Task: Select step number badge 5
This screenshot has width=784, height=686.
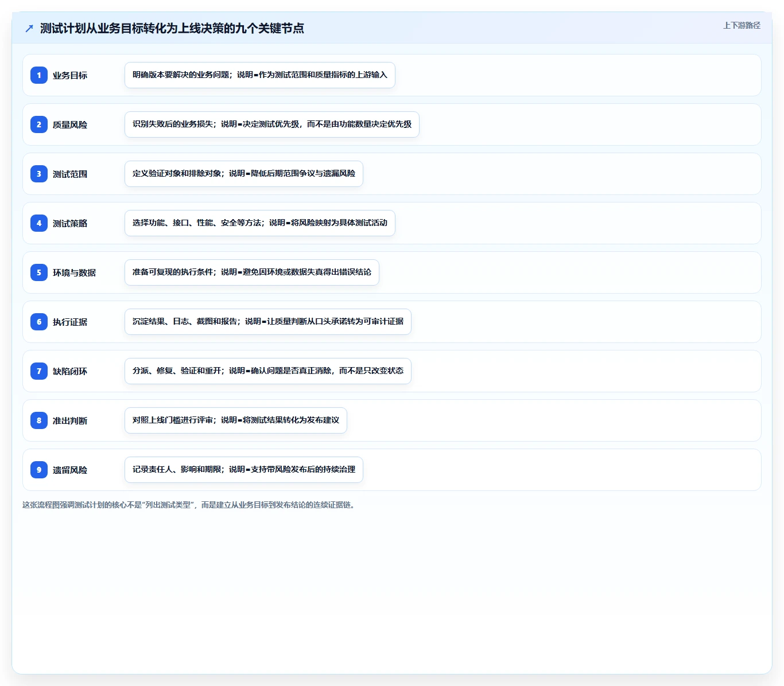Action: 39,272
